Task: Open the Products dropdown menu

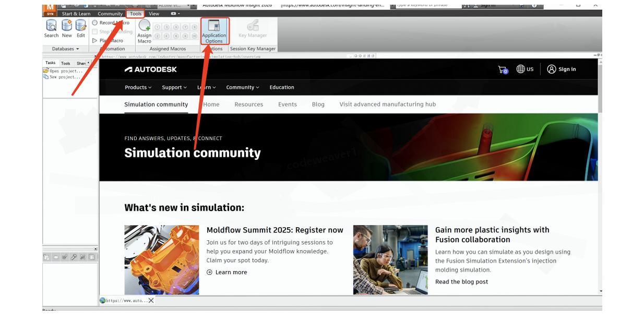Action: [138, 87]
